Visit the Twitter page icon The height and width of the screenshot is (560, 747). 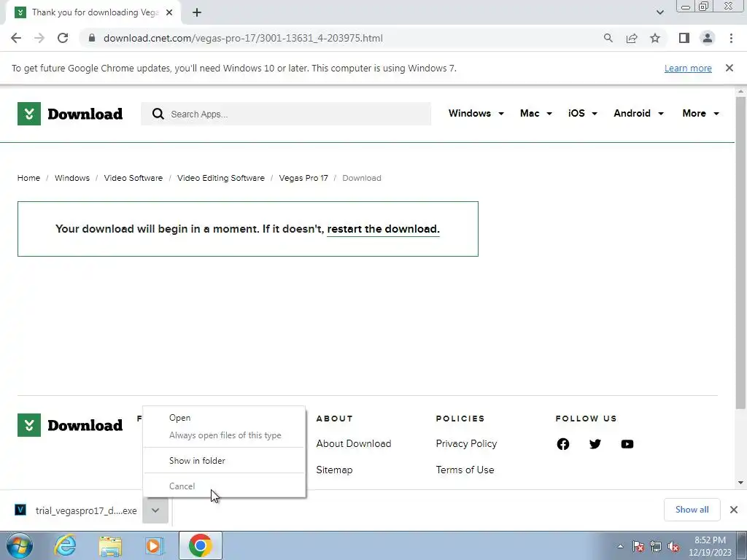click(595, 444)
